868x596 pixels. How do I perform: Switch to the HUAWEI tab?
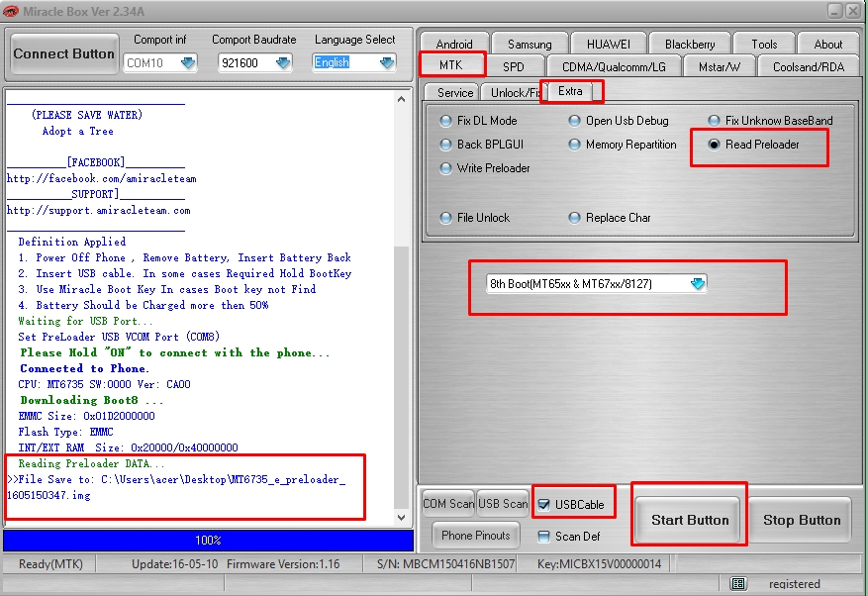(608, 44)
